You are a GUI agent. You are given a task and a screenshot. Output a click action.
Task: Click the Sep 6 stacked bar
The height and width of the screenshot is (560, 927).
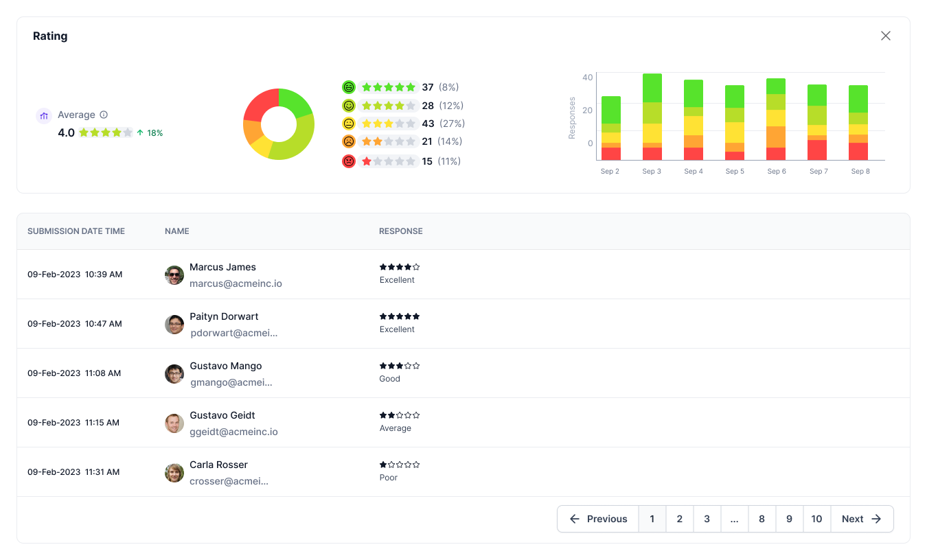[x=776, y=119]
